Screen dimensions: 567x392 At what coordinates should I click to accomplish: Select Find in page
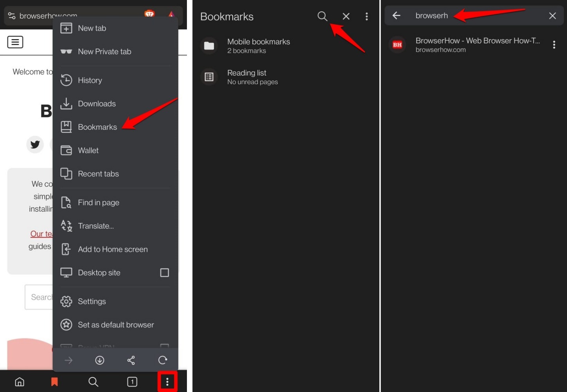point(115,203)
